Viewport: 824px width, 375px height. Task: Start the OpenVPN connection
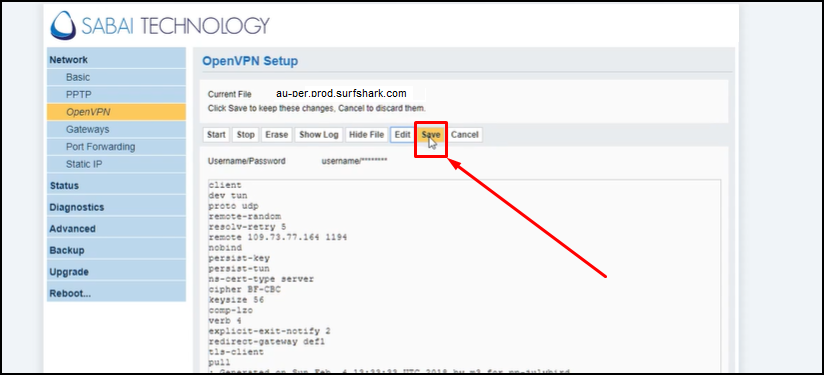tap(216, 135)
